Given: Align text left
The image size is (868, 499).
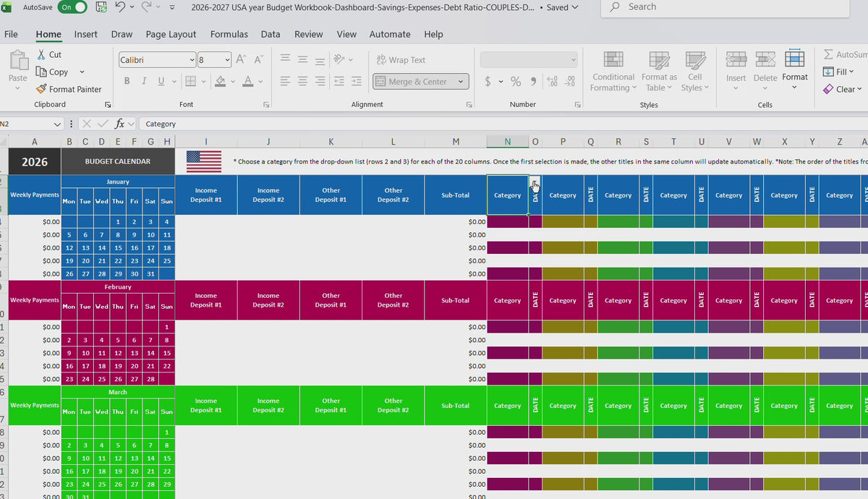Looking at the screenshot, I should point(286,81).
